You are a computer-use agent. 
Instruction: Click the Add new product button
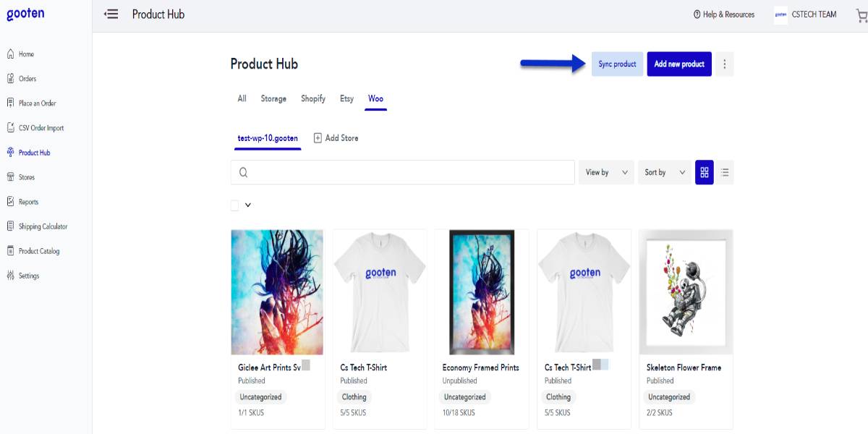coord(679,64)
